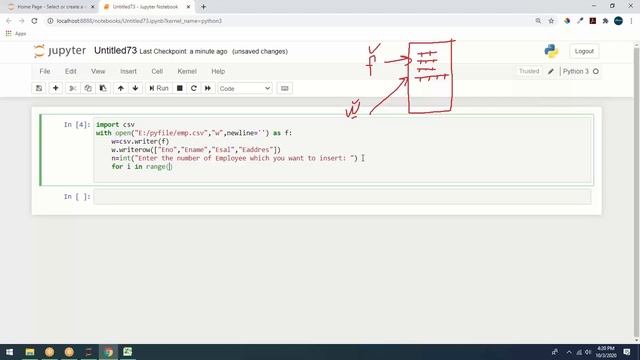Click the empty In [ ] code cell
Screen dimensions: 640x360
click(x=342, y=197)
